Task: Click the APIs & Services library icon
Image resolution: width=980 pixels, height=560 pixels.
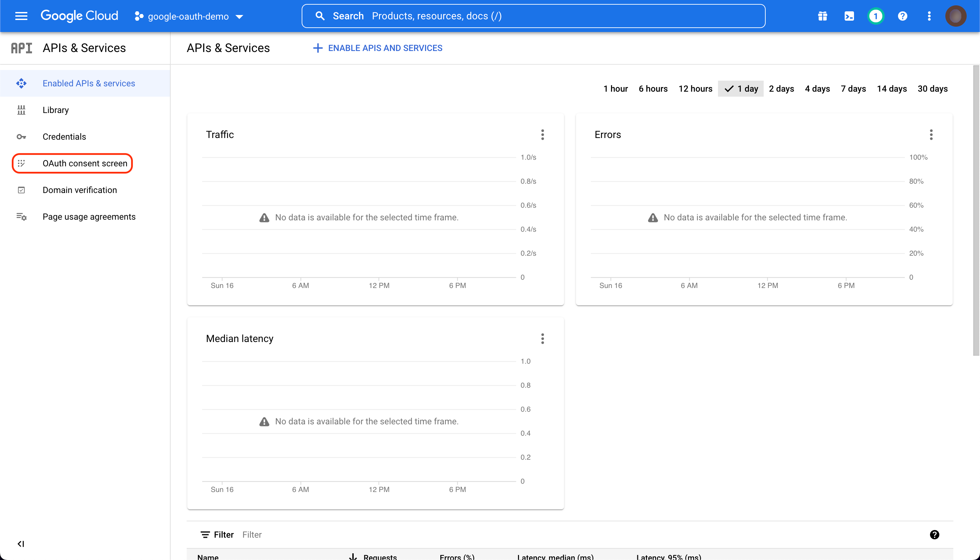Action: point(22,110)
